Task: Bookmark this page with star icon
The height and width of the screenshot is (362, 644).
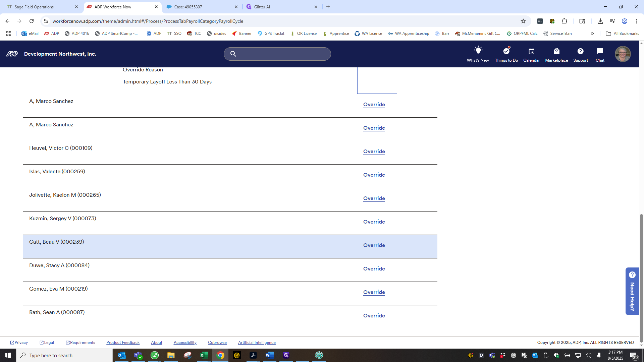Action: [x=523, y=21]
